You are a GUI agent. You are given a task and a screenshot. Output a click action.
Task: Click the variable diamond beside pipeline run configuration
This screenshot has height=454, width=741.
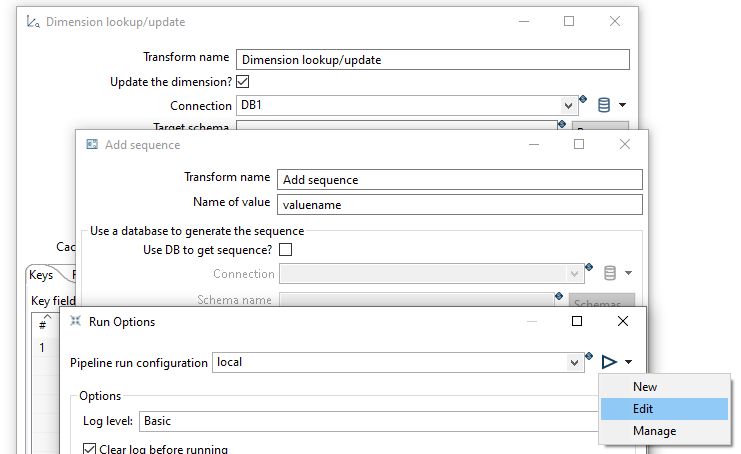pos(589,355)
